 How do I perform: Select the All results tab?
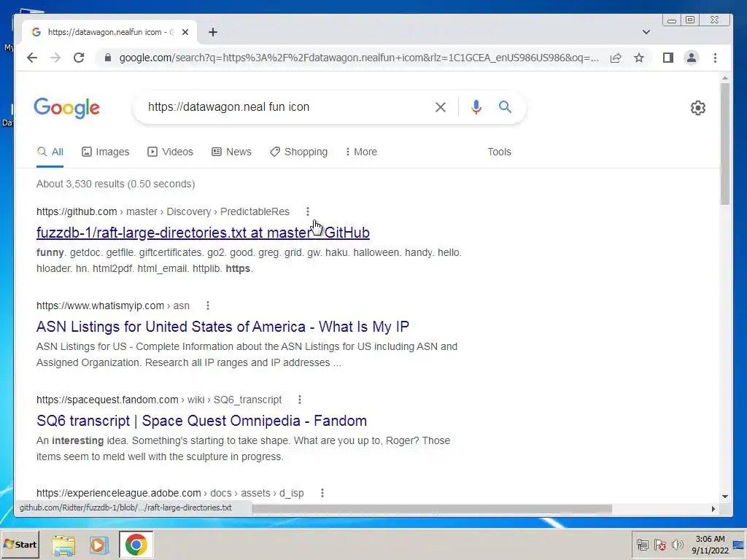pos(50,152)
